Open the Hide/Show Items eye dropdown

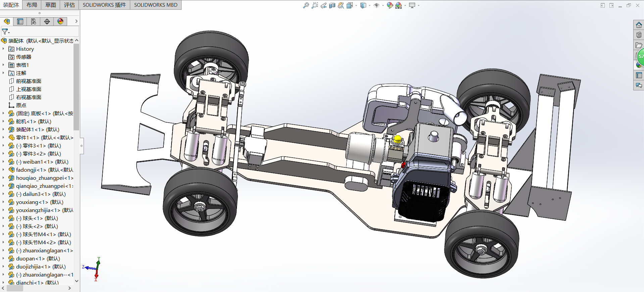(383, 5)
